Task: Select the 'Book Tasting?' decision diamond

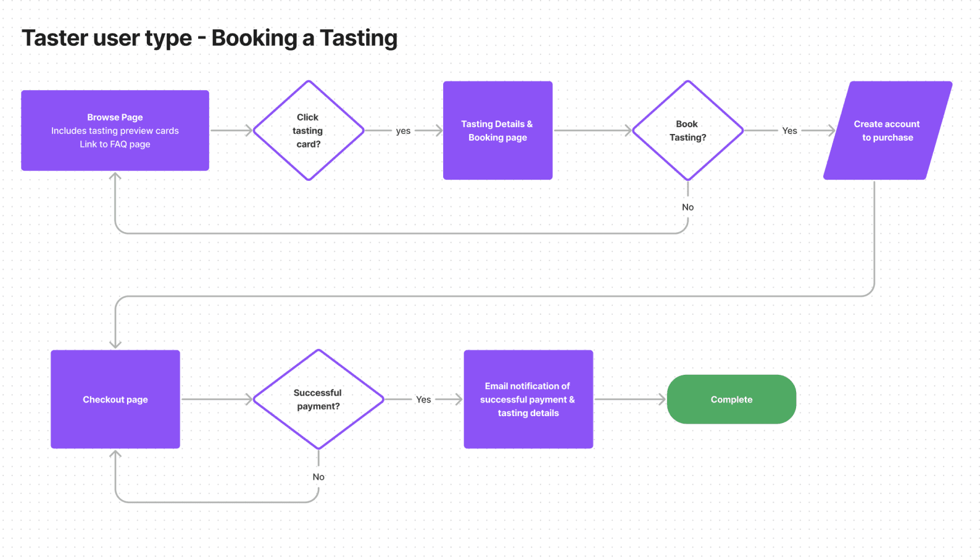Action: (687, 130)
